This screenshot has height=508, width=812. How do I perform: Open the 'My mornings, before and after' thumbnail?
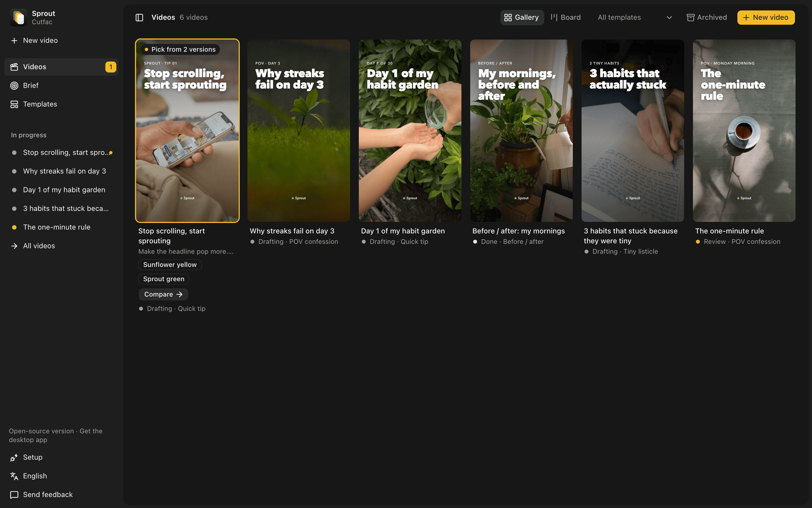(521, 131)
